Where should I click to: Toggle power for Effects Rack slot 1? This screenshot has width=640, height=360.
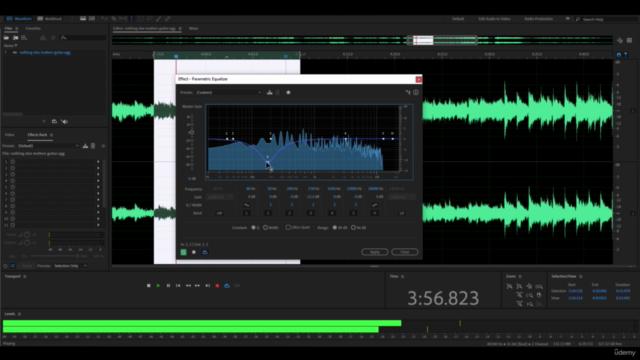[x=13, y=162]
